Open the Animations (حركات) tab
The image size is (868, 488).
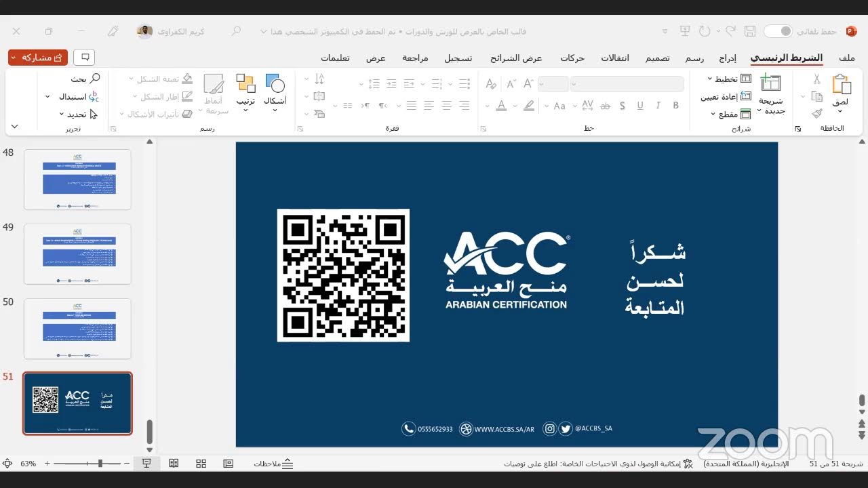coord(572,58)
